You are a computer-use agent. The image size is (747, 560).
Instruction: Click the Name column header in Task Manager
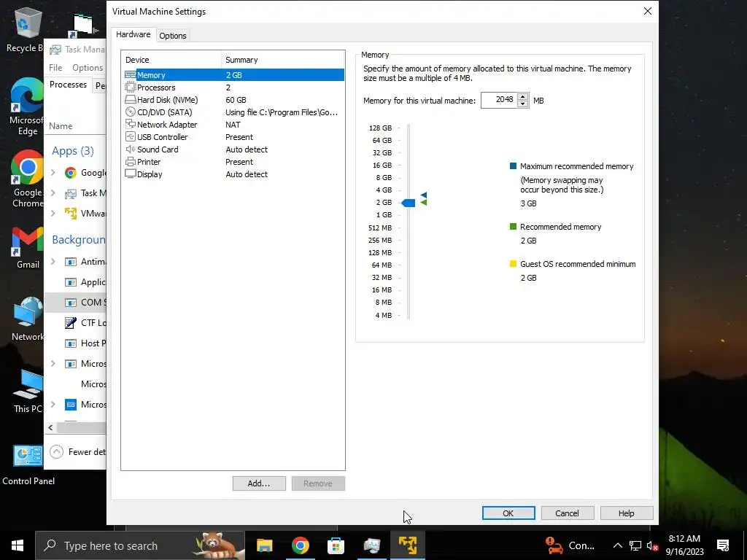click(x=61, y=125)
